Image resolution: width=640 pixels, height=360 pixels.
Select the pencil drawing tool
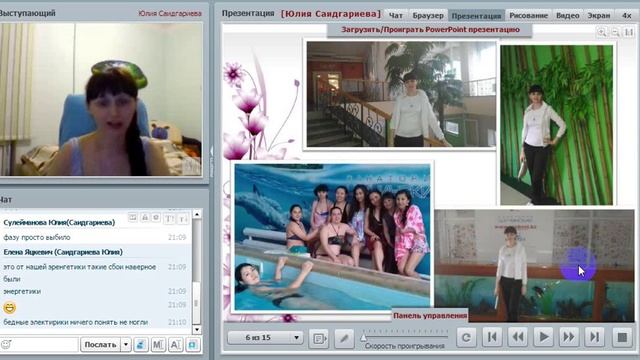point(344,338)
